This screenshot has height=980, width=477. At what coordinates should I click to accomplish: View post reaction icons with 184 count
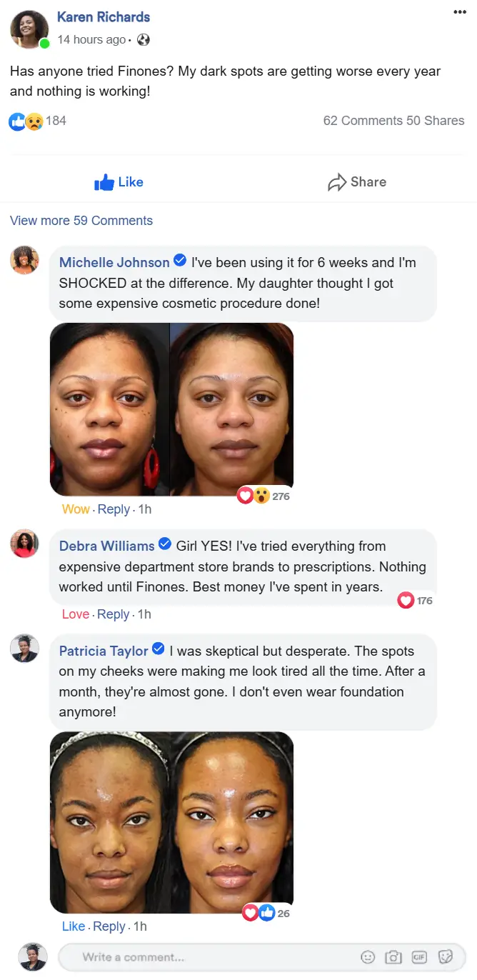(x=37, y=121)
